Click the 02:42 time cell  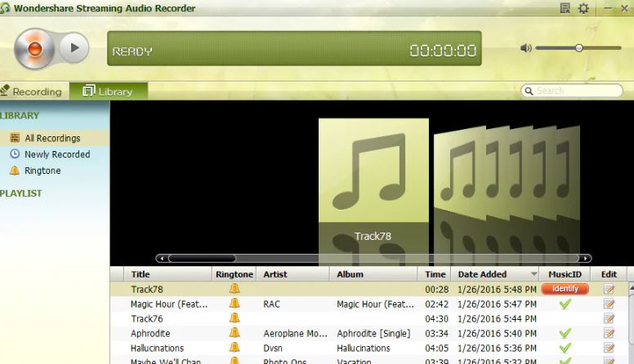coord(436,304)
